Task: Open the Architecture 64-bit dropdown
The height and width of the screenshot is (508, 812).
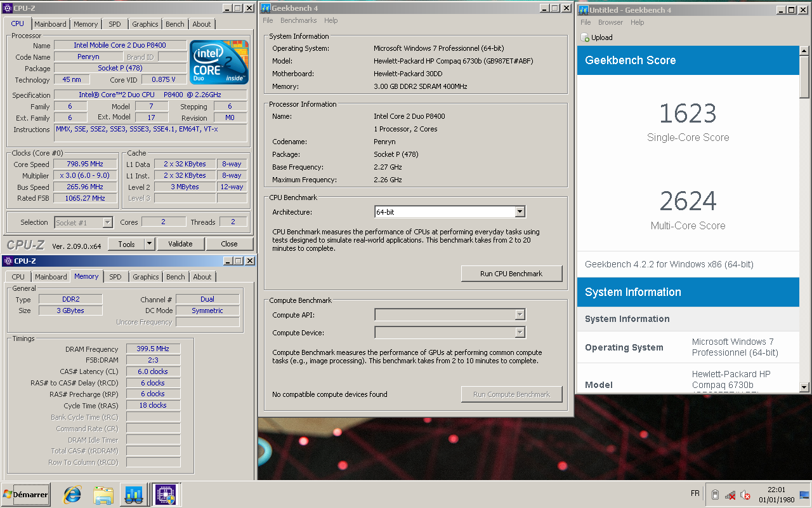Action: point(520,212)
